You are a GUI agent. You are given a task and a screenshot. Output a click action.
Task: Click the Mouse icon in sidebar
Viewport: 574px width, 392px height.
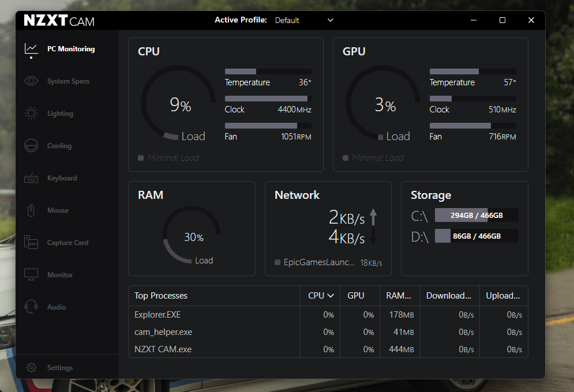[31, 210]
